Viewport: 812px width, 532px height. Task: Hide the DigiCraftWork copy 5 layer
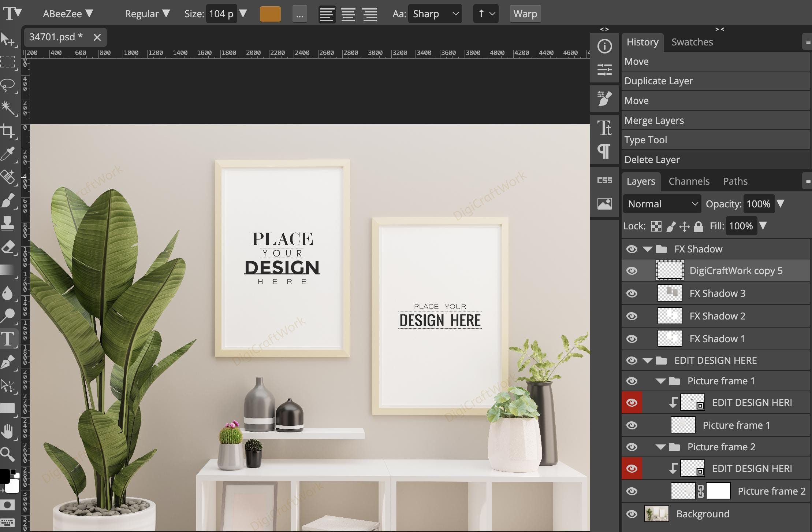(632, 271)
